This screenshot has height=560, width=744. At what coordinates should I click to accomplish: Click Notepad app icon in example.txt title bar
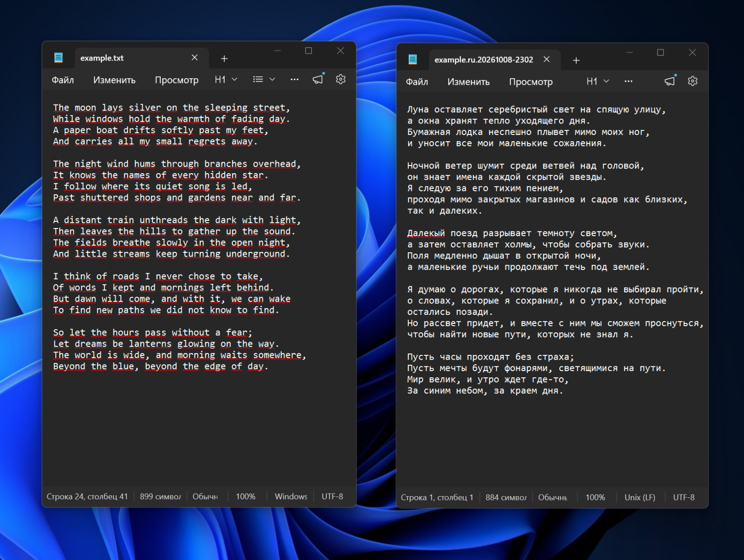click(59, 58)
